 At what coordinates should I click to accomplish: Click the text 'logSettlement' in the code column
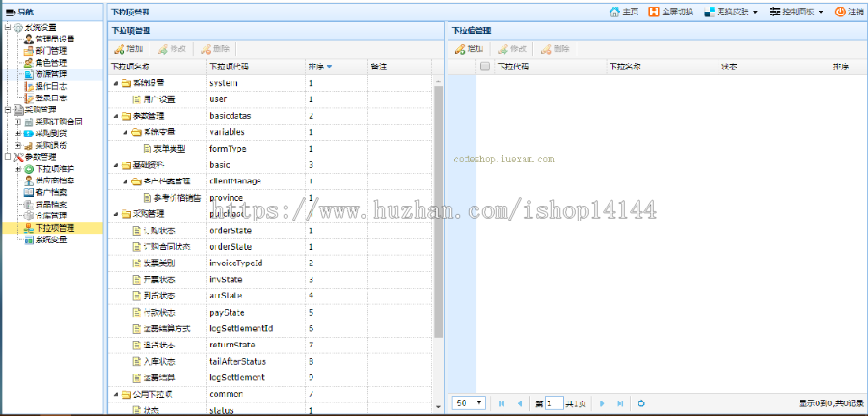[237, 377]
